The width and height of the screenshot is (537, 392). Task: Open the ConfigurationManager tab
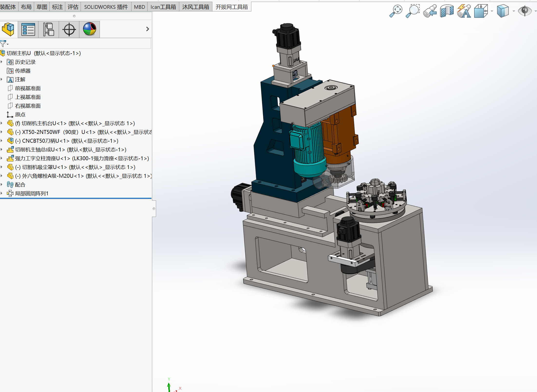click(48, 29)
